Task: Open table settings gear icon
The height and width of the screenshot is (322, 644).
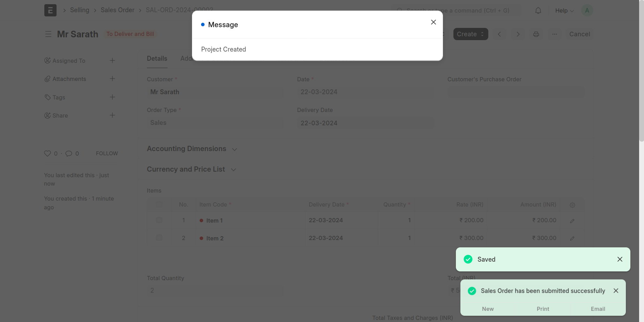Action: [572, 205]
